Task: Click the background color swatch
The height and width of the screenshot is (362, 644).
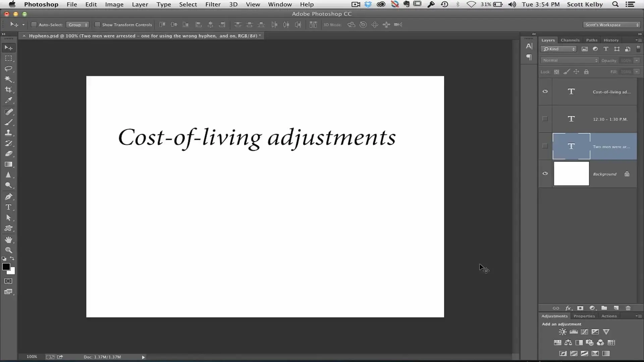Action: (x=12, y=272)
